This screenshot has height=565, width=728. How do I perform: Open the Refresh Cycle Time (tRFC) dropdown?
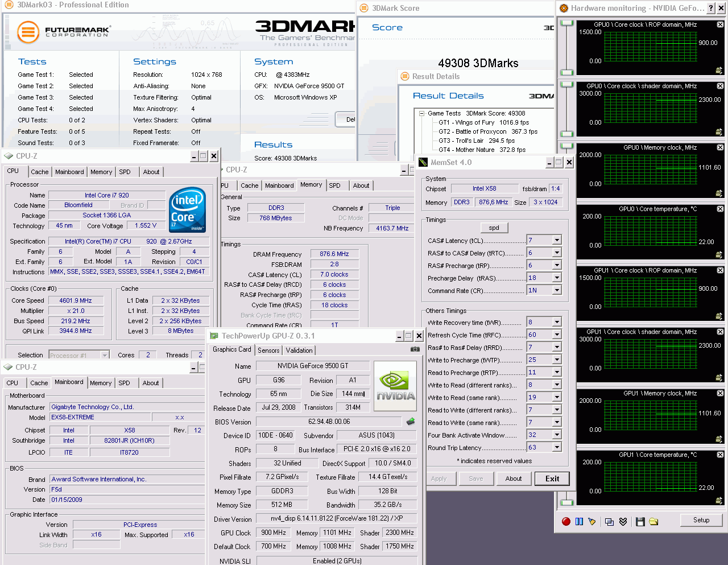(x=557, y=335)
